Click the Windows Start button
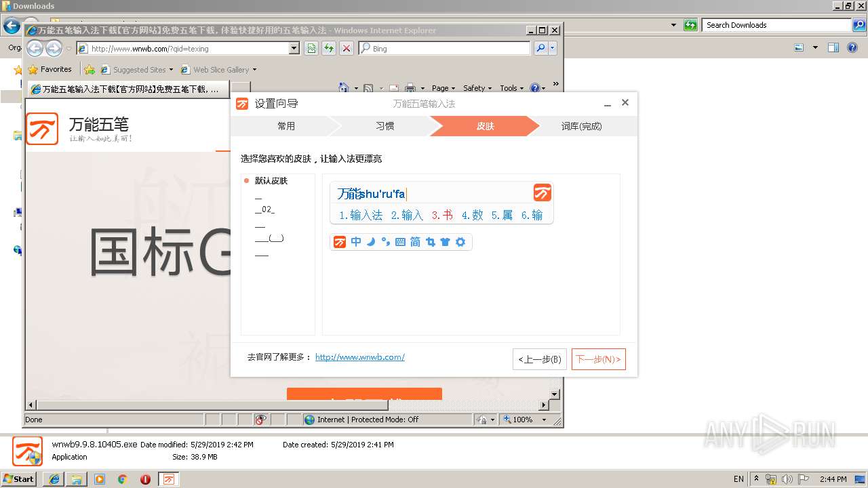Viewport: 868px width, 488px height. (18, 479)
